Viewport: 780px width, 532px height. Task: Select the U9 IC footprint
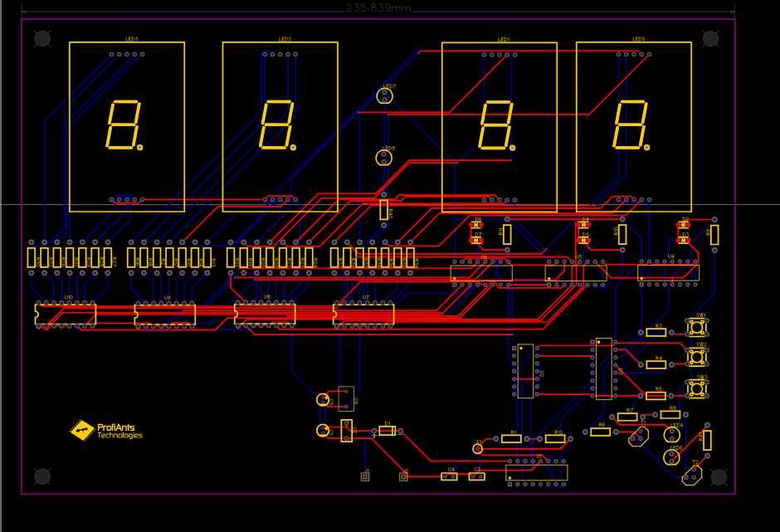164,315
